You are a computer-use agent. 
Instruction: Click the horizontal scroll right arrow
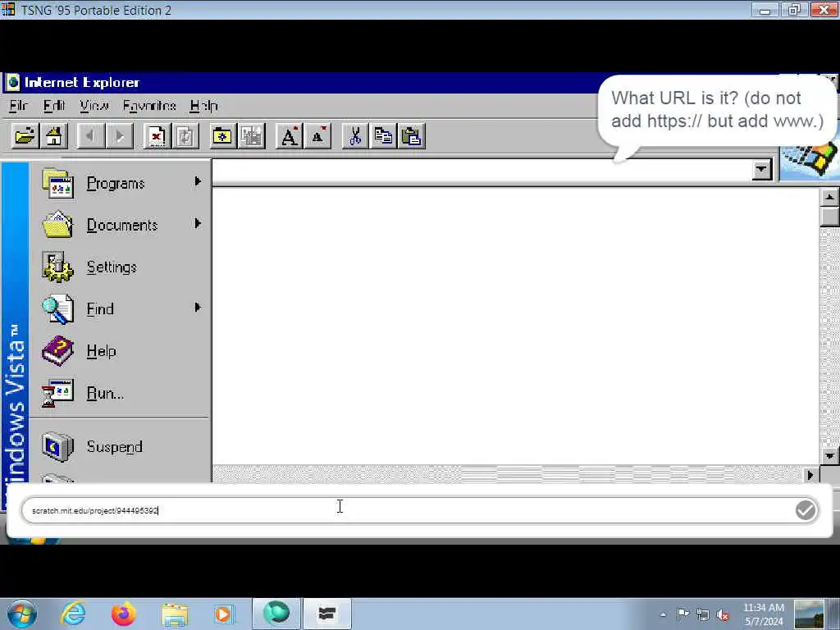(x=810, y=475)
